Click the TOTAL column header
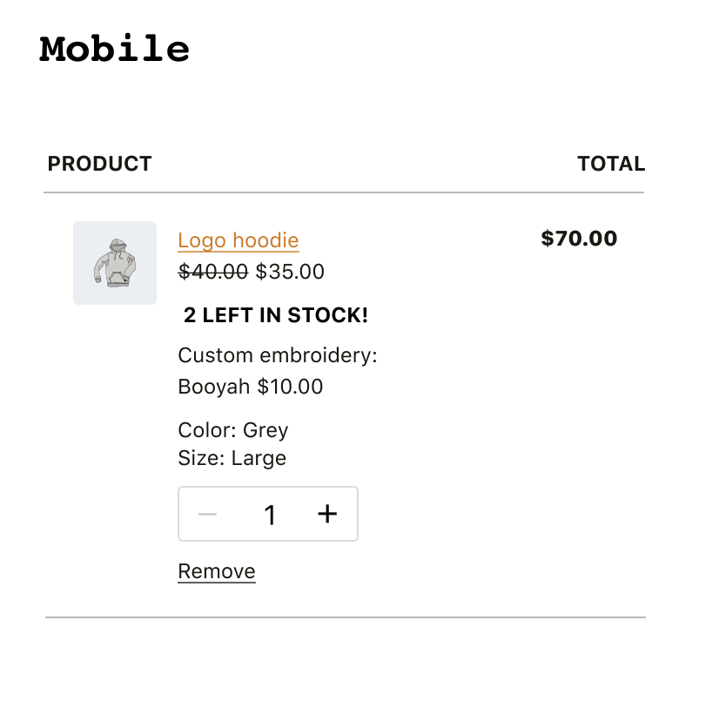 pyautogui.click(x=611, y=163)
